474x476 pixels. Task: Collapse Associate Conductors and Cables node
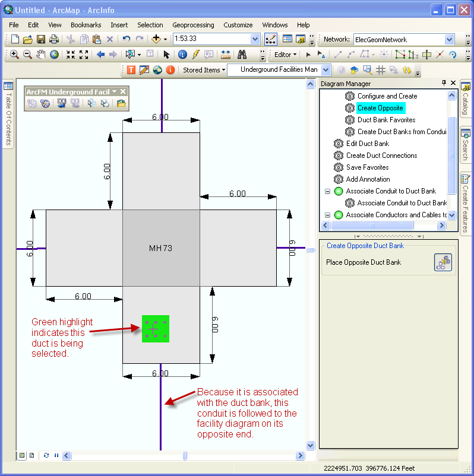pos(327,215)
